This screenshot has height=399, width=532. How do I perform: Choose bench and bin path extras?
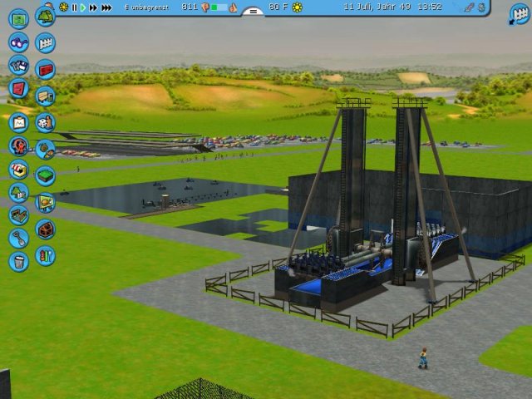tap(45, 96)
